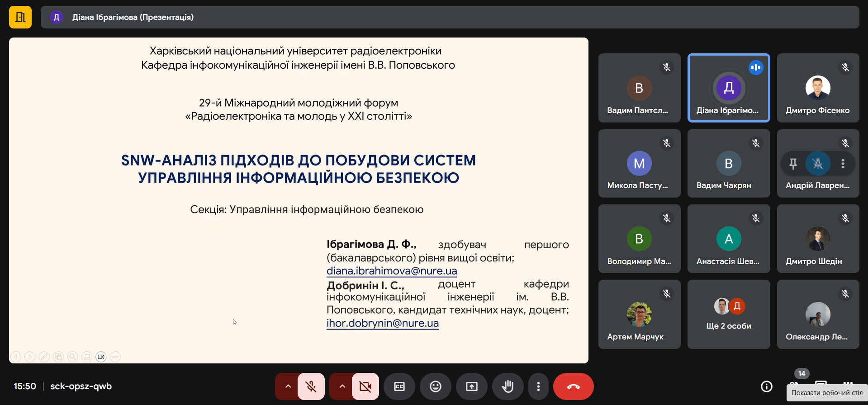Click 'Секція: Управління інформаційною безпекою' text

(307, 209)
